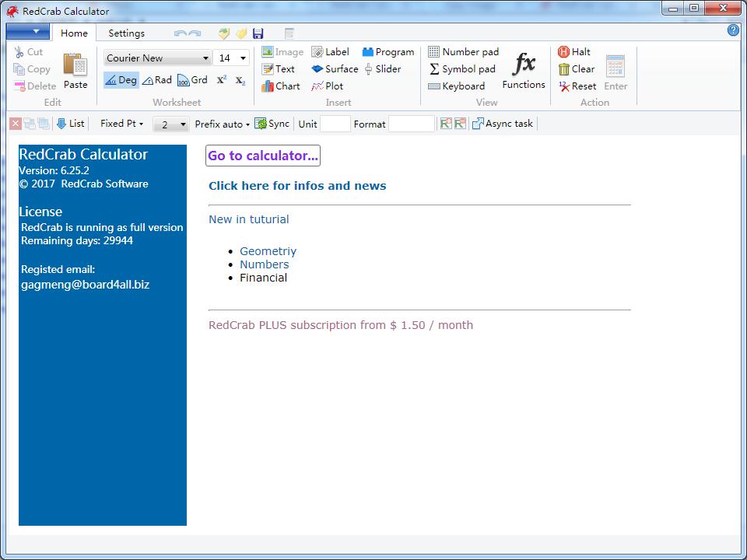The height and width of the screenshot is (560, 747).
Task: Select Rad angle mode
Action: [x=157, y=80]
